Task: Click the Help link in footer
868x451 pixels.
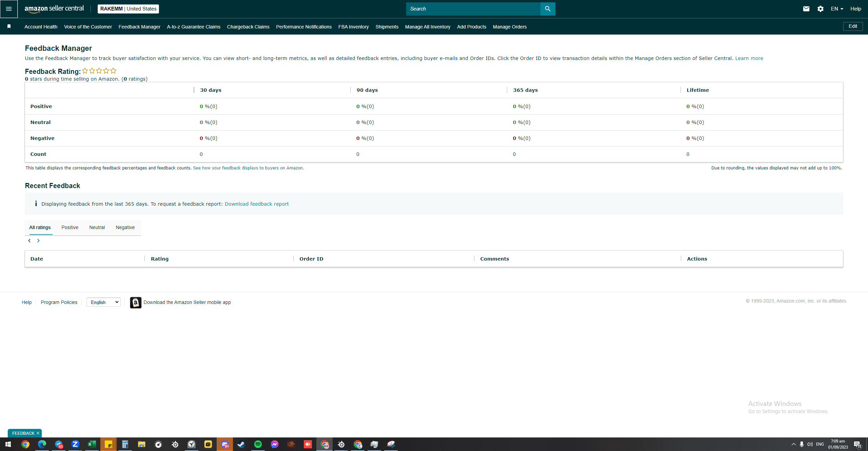Action: point(27,302)
